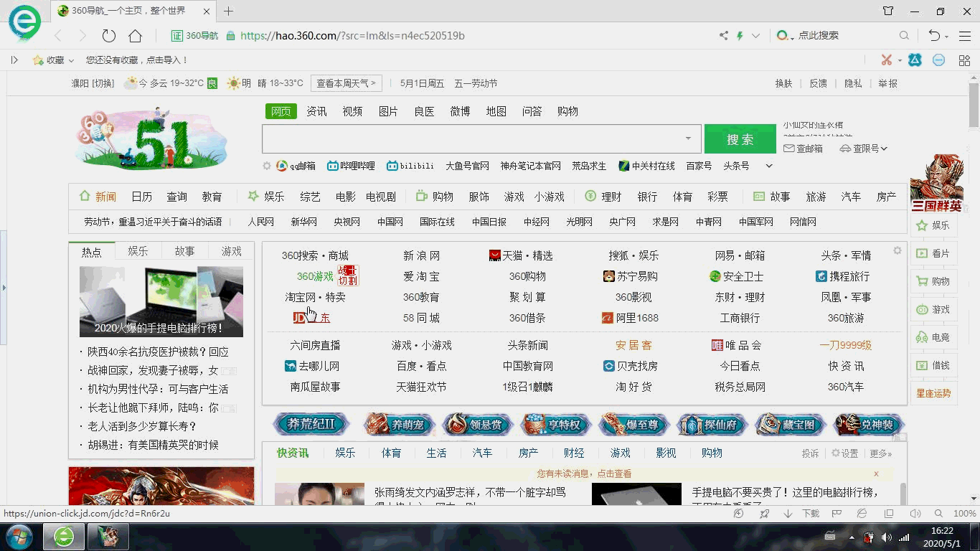Open the browser main menu (hamburger icon)
Image resolution: width=980 pixels, height=551 pixels.
click(x=964, y=34)
